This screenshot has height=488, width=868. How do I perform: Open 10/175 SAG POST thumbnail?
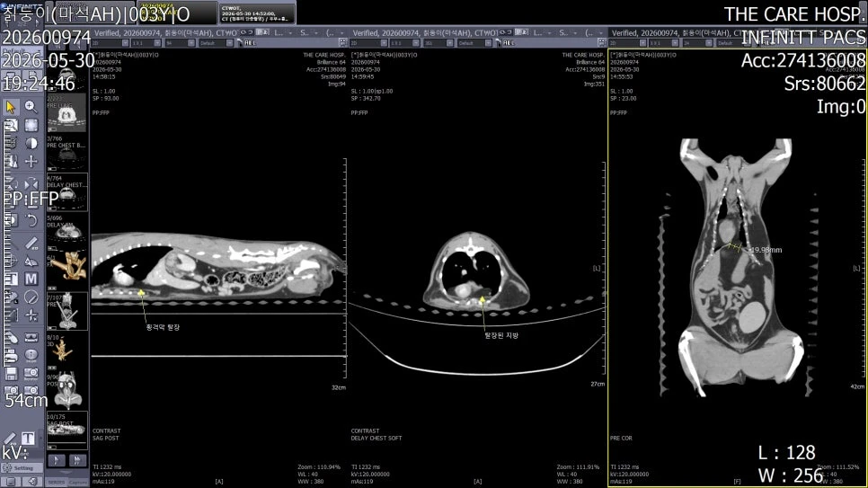tap(66, 430)
